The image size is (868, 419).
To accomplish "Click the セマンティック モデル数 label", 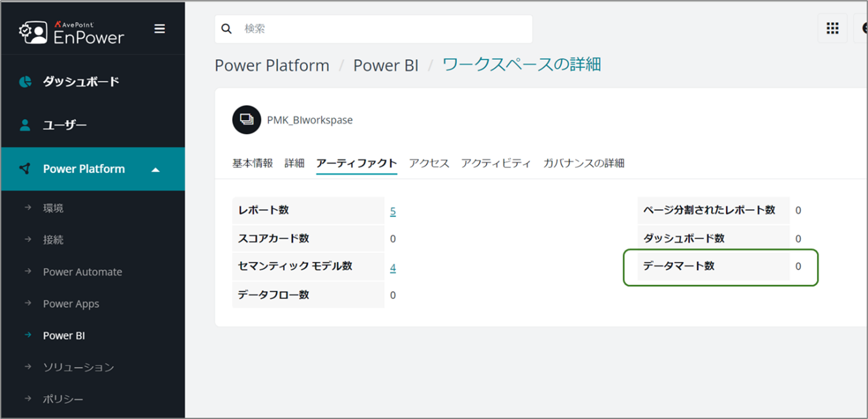I will [x=295, y=266].
